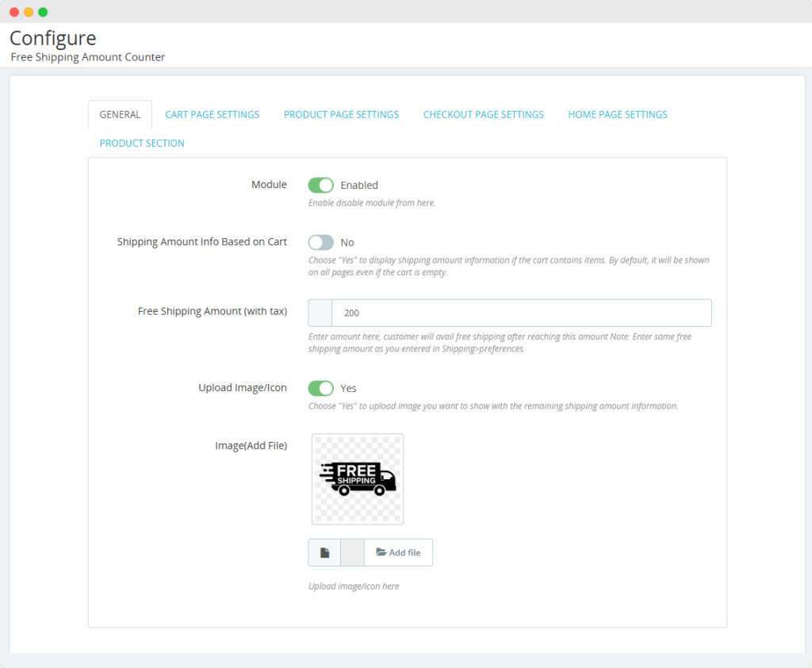
Task: Click the Free Shipping Amount (with tax) label
Action: [212, 311]
